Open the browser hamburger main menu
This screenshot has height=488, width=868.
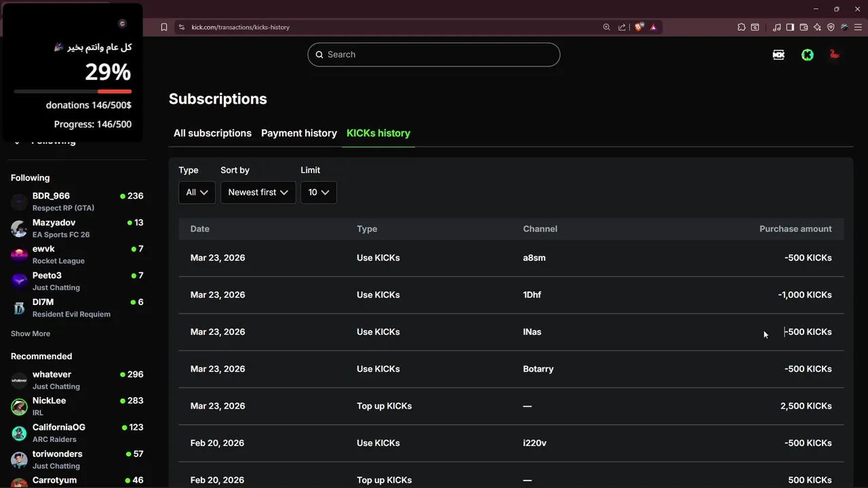pyautogui.click(x=858, y=27)
